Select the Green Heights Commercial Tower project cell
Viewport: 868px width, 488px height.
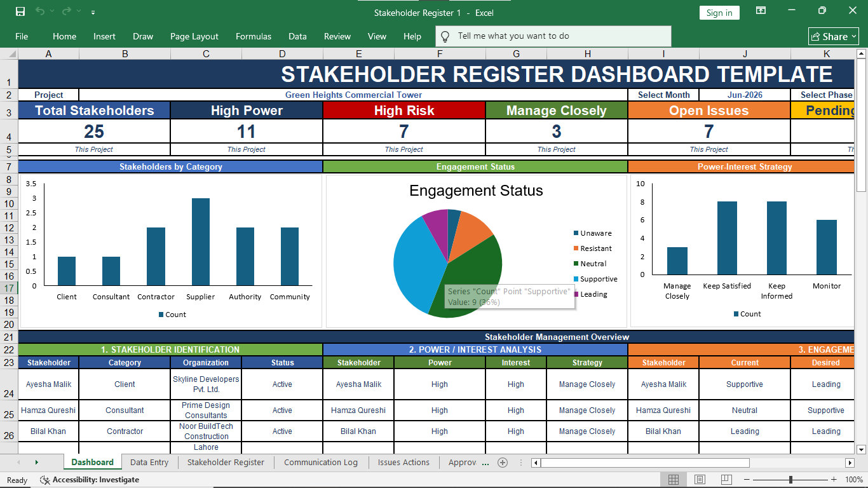(x=353, y=95)
